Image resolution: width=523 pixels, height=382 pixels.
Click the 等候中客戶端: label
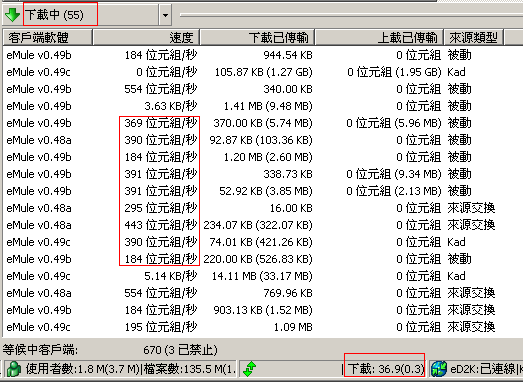[40, 350]
